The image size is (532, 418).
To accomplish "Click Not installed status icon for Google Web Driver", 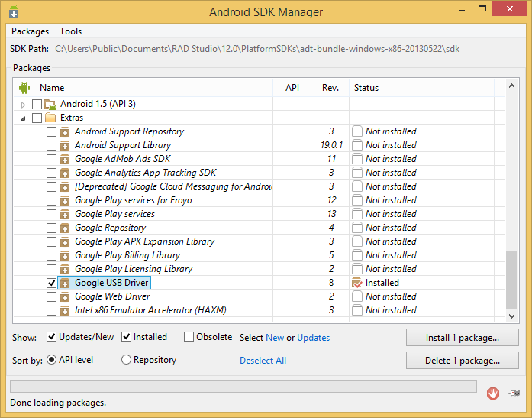I will [x=357, y=296].
